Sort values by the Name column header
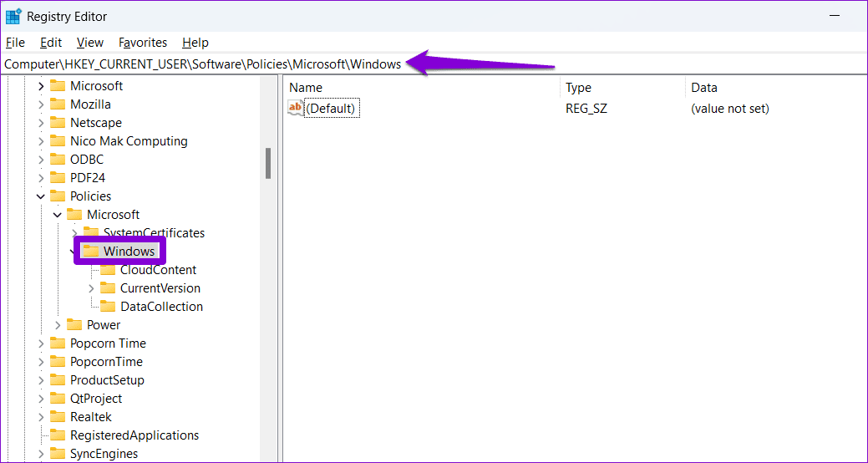Screen dimensions: 868x463 [422, 88]
